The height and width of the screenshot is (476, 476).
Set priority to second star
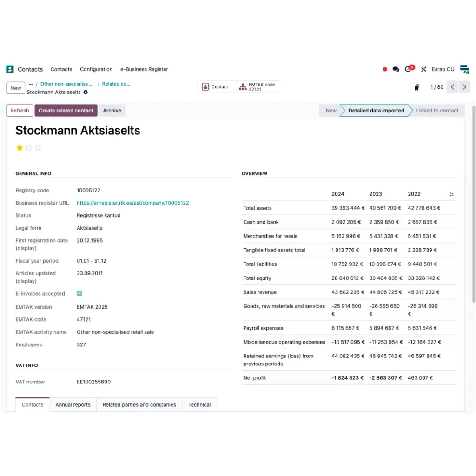(28, 147)
